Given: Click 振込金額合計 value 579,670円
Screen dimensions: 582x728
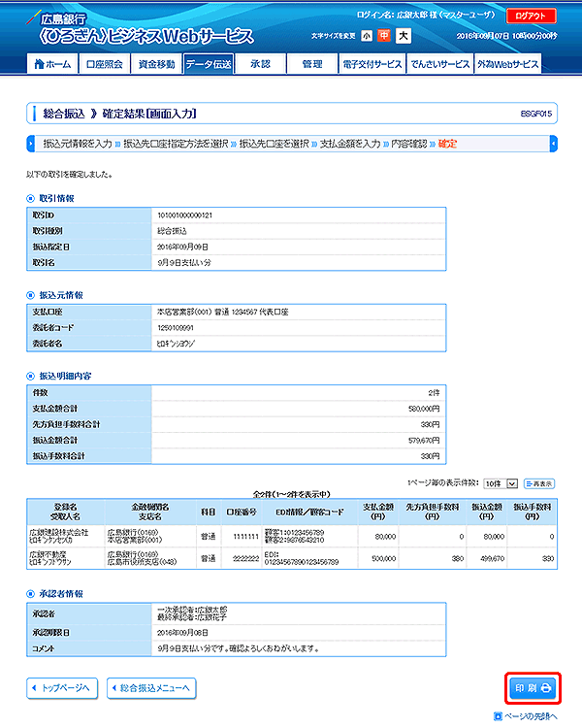Looking at the screenshot, I should click(424, 440).
